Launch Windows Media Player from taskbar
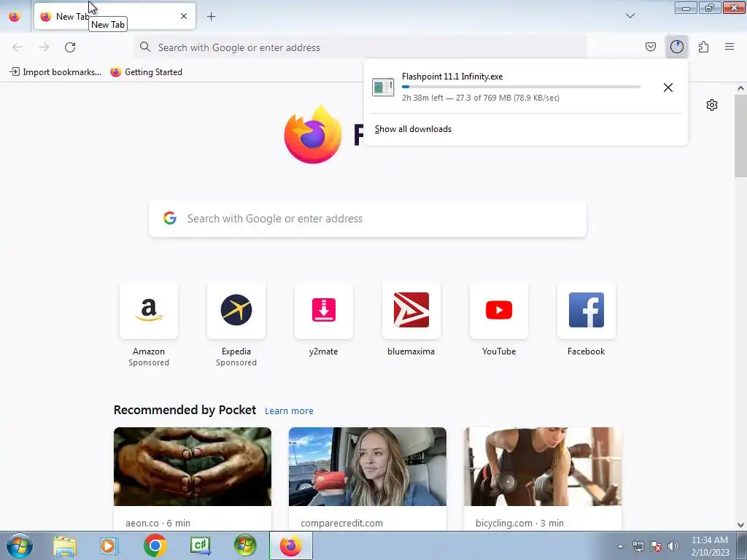 click(x=109, y=545)
